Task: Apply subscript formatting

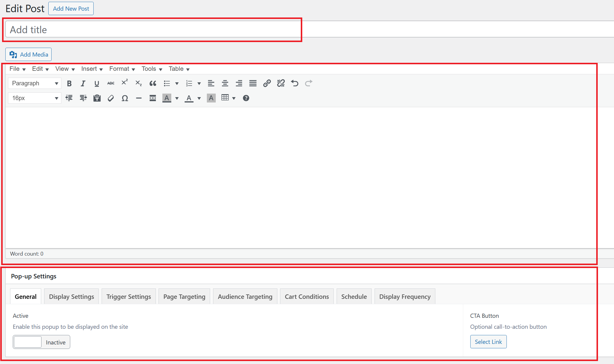Action: pyautogui.click(x=138, y=84)
